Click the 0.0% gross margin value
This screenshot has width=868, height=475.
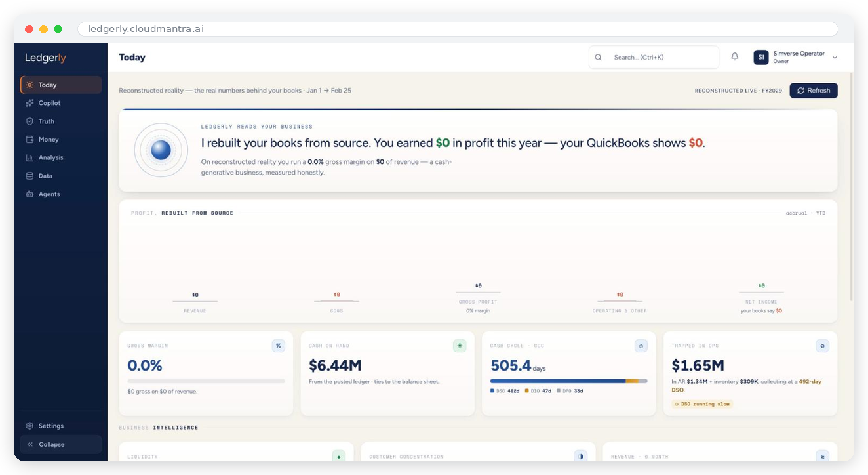(145, 365)
